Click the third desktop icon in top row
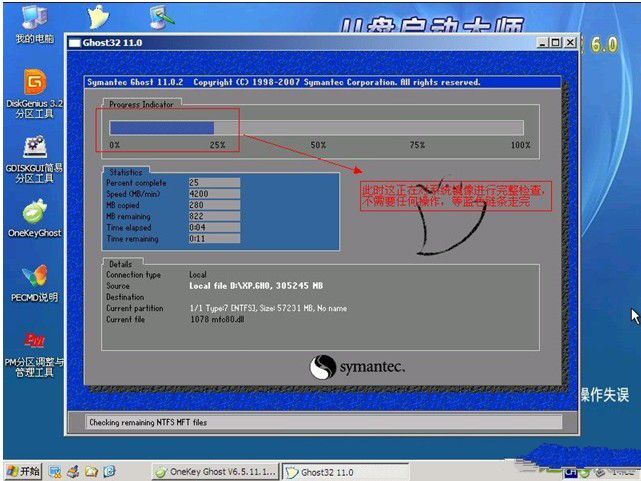The image size is (641, 481). (x=158, y=17)
